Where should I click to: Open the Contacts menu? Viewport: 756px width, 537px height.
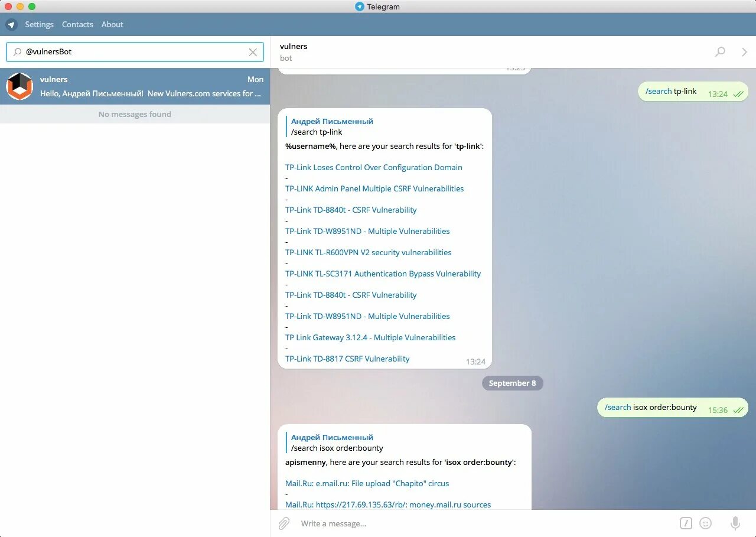[77, 24]
